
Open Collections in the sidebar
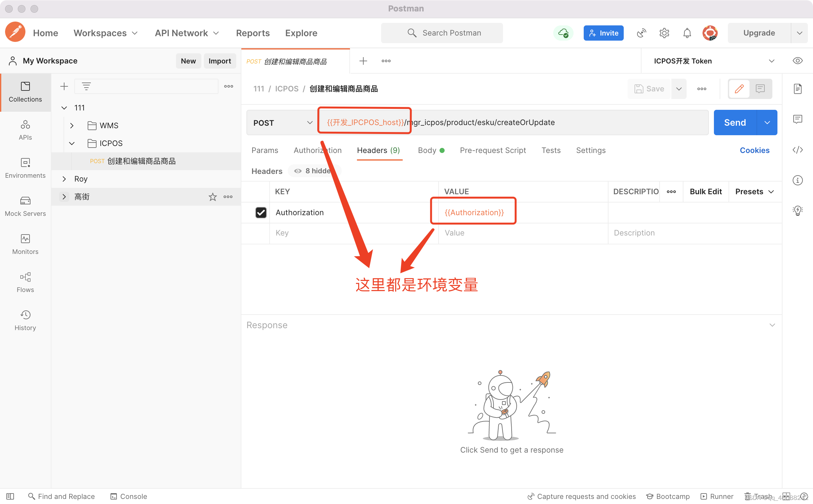(x=25, y=92)
